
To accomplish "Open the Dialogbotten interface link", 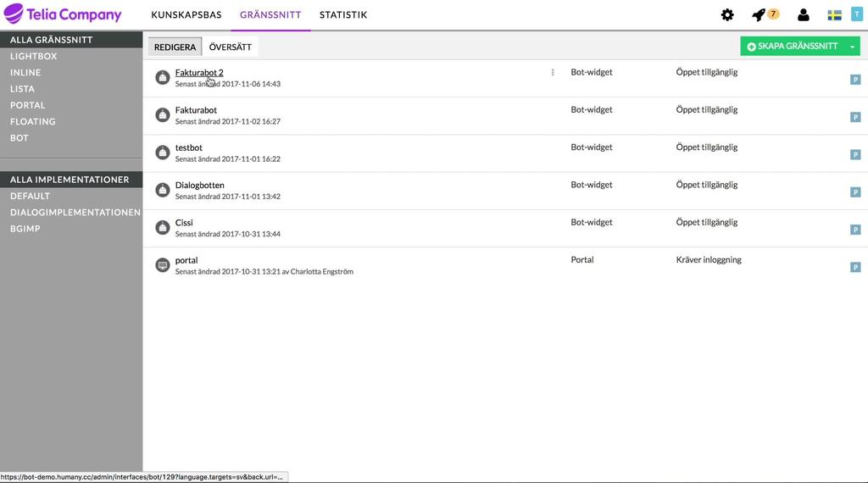I will (200, 186).
